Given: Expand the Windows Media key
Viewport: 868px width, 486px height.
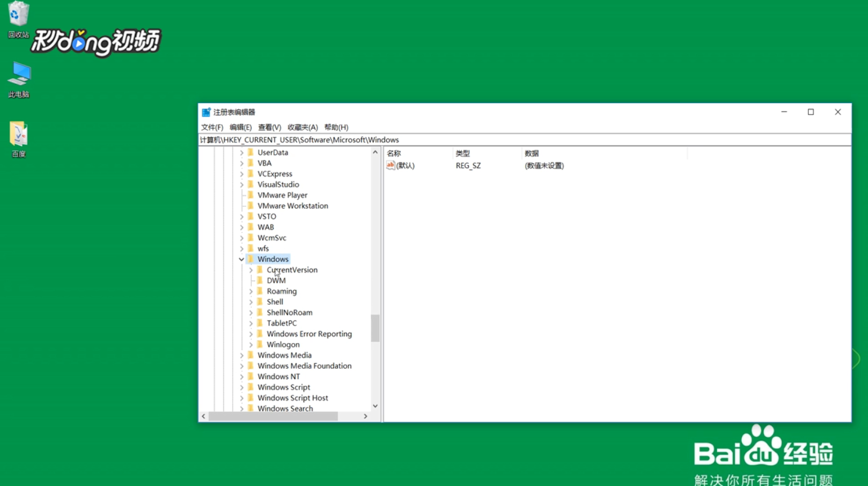Looking at the screenshot, I should pos(241,355).
